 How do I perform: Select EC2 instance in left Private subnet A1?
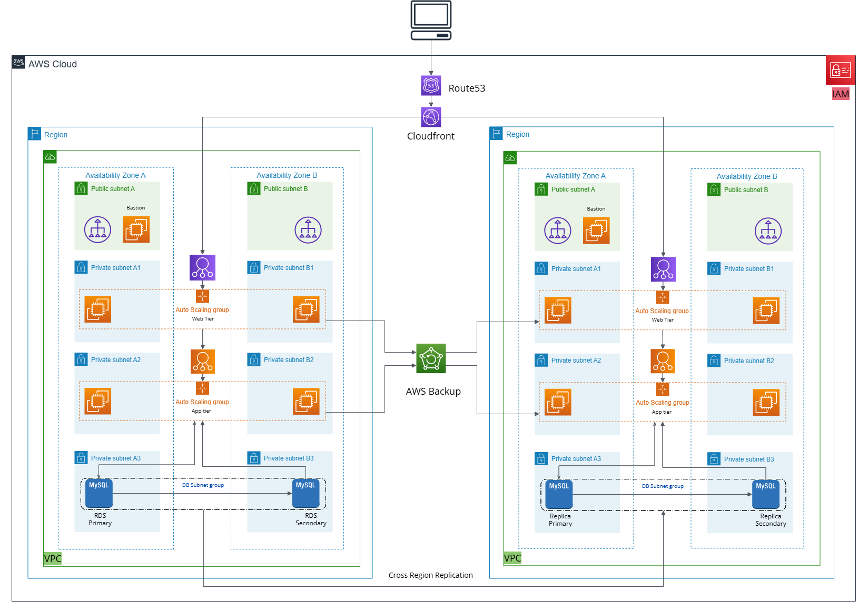pos(98,309)
